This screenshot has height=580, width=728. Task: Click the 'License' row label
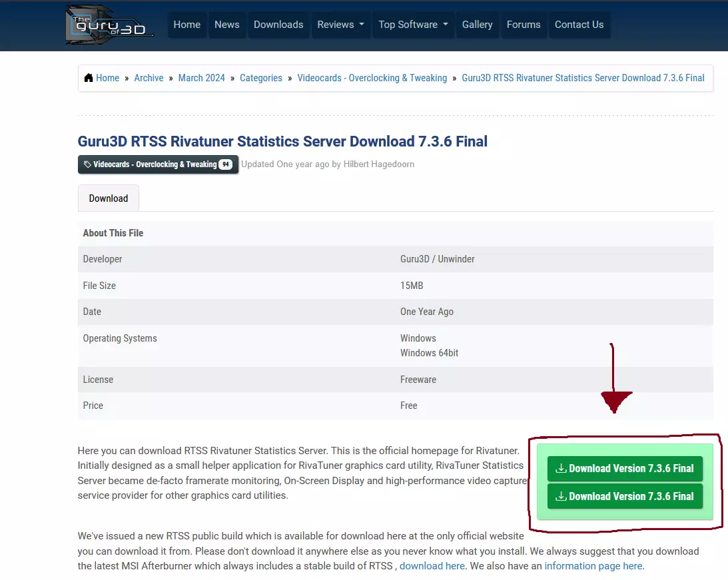click(98, 380)
